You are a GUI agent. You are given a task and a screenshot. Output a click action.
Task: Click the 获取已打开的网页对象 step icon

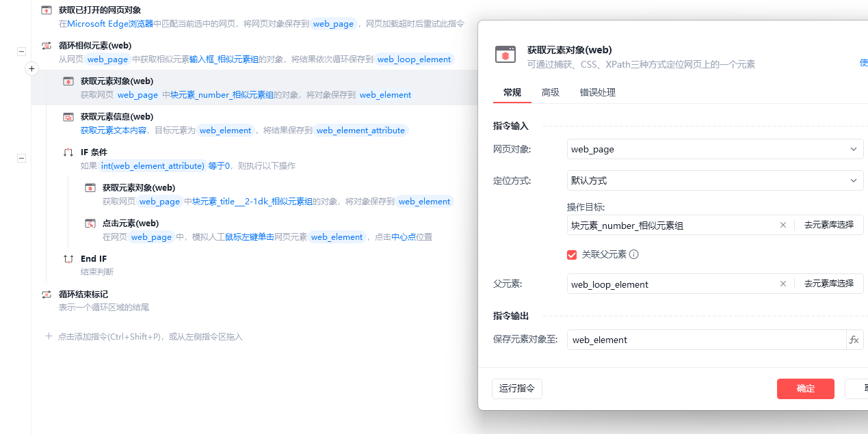(46, 10)
